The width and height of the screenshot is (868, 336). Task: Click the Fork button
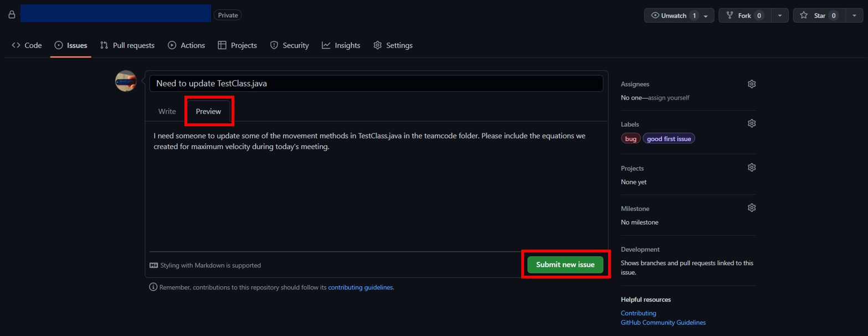pos(745,15)
